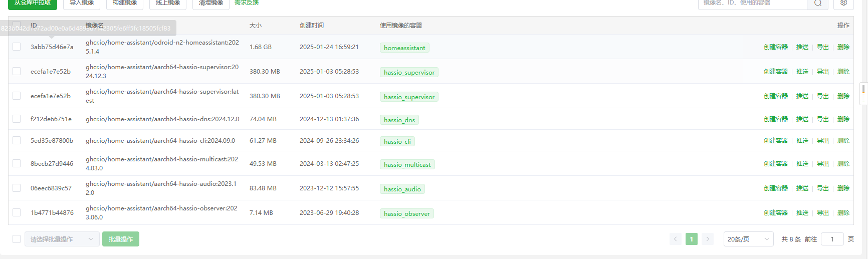This screenshot has height=259, width=868.
Task: Click 导出 for hassio-dns image
Action: [823, 119]
